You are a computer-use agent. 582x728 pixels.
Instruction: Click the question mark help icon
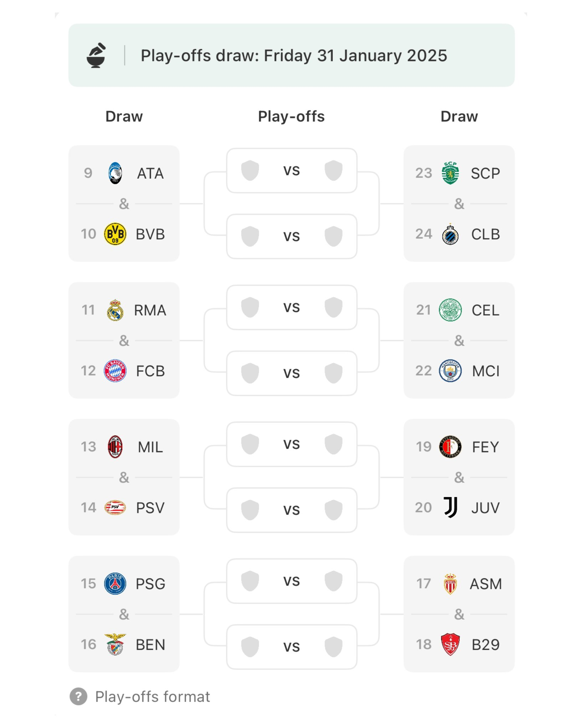tap(78, 696)
